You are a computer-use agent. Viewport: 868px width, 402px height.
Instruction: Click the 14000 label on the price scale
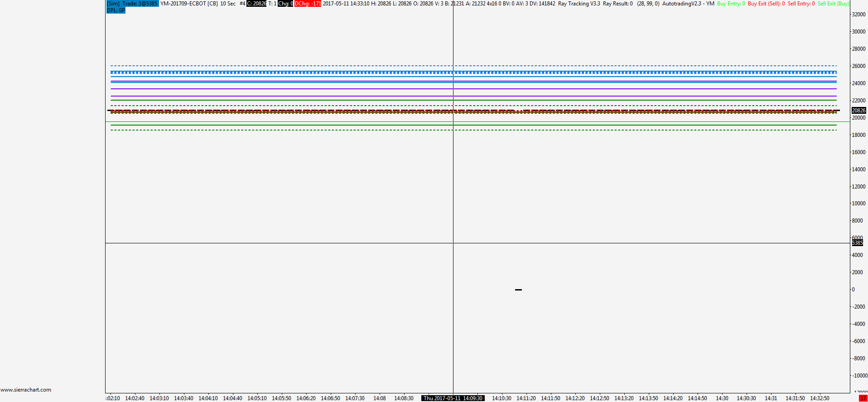pyautogui.click(x=858, y=170)
